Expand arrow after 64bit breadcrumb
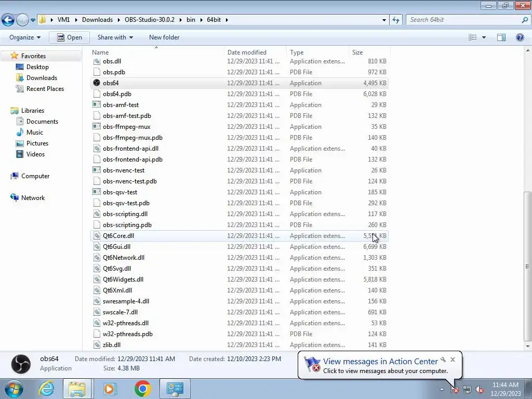Image resolution: width=532 pixels, height=399 pixels. point(227,20)
